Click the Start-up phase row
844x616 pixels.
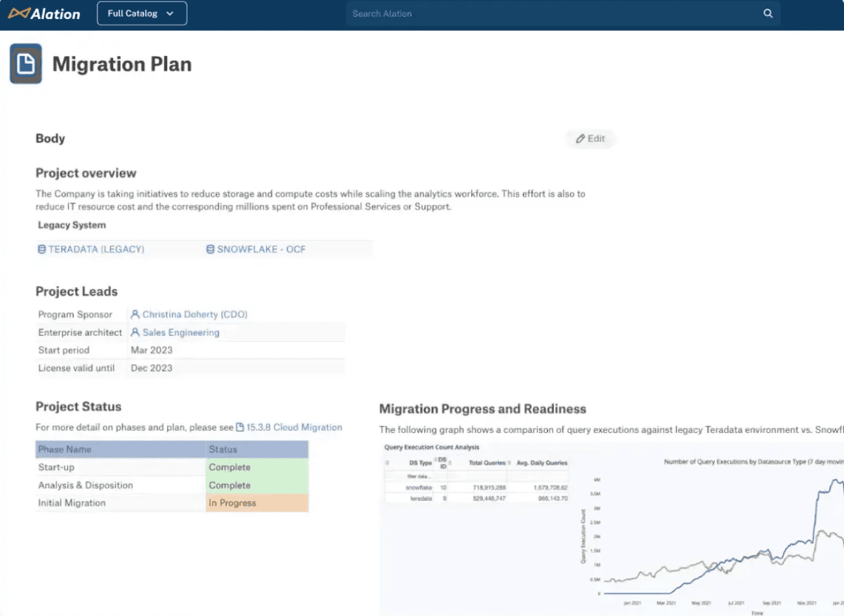coord(172,467)
